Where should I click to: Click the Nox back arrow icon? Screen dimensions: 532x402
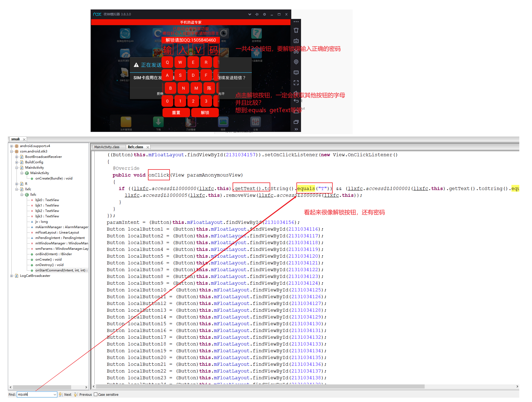point(296,101)
